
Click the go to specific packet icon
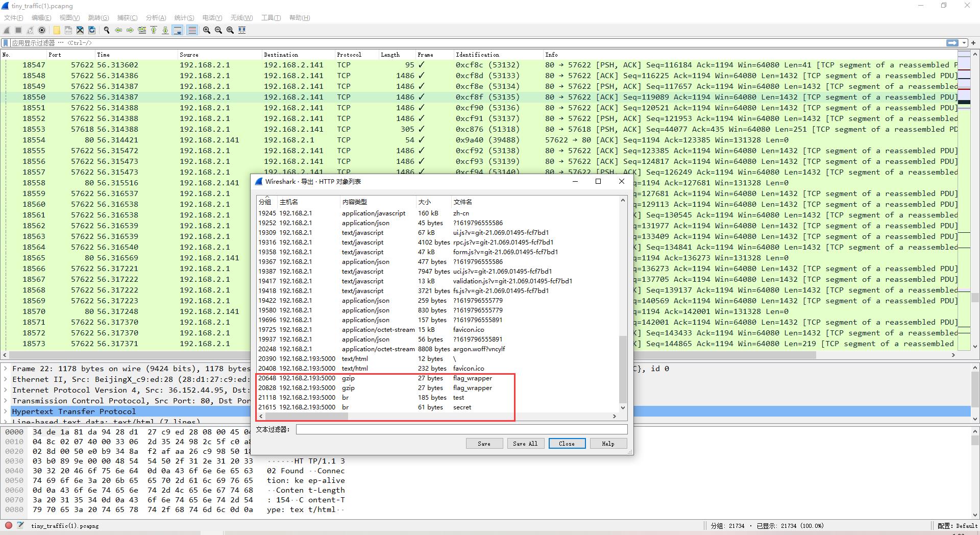pyautogui.click(x=142, y=30)
